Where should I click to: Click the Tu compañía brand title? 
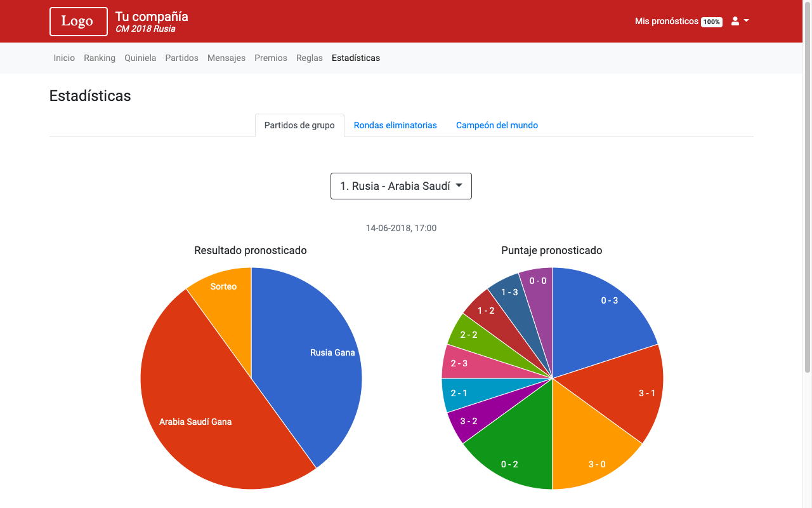[x=152, y=17]
